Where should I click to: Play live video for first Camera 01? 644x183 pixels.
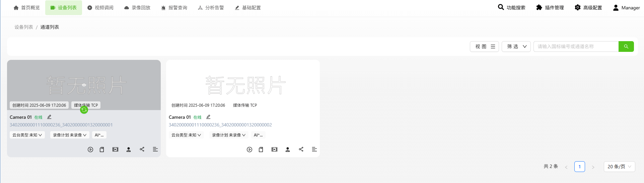[90, 150]
